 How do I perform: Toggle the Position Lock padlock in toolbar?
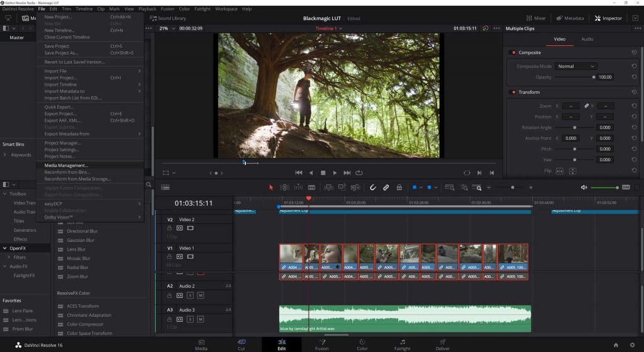coord(399,188)
